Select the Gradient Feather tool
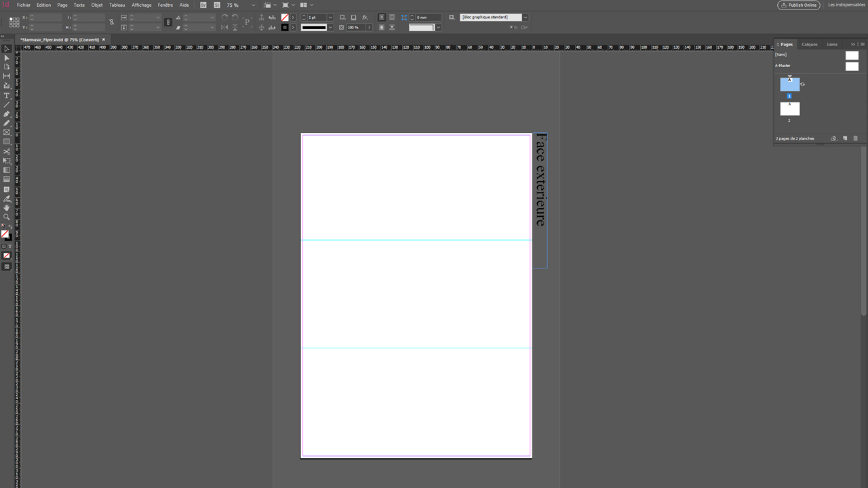 click(7, 180)
